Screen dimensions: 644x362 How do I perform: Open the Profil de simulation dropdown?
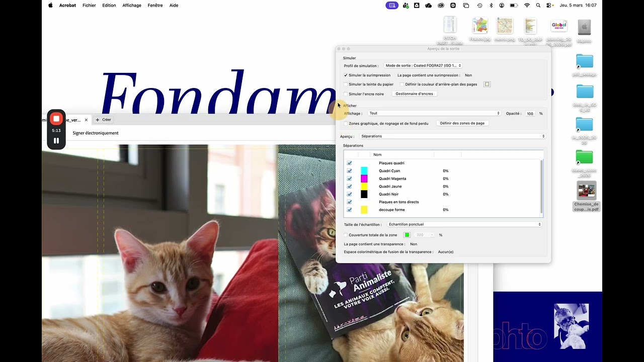point(423,65)
